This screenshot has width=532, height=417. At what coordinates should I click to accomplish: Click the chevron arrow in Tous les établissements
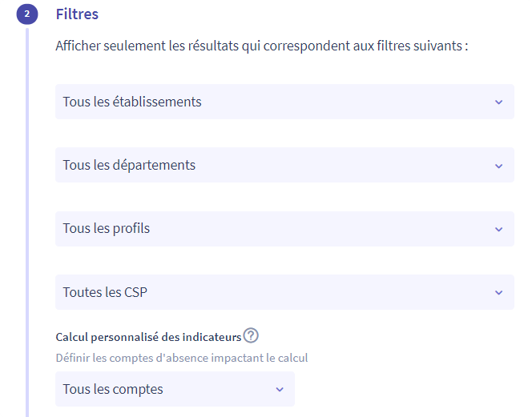pyautogui.click(x=498, y=102)
